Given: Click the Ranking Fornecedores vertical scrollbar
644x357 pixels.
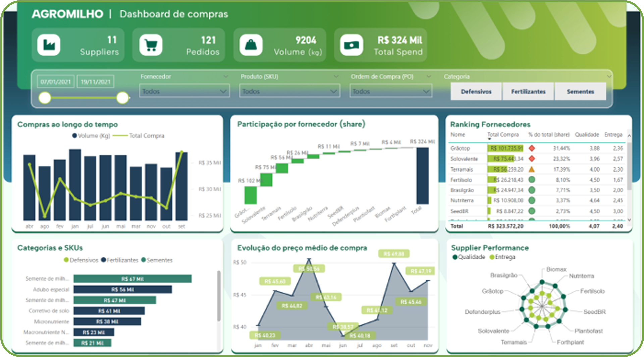Looking at the screenshot, I should (x=629, y=166).
